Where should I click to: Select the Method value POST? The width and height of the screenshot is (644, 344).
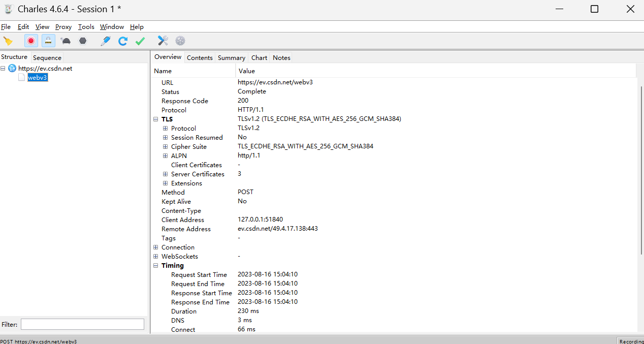(x=245, y=192)
